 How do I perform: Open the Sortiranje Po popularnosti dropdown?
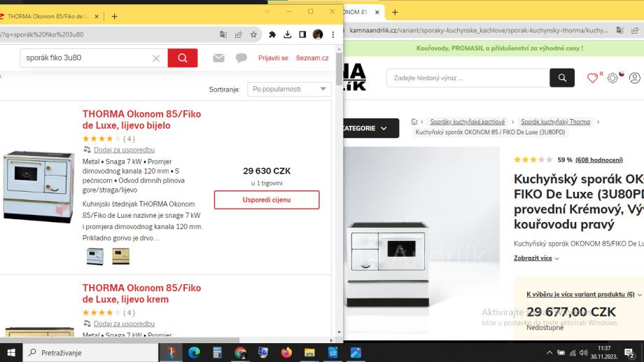[x=289, y=89]
